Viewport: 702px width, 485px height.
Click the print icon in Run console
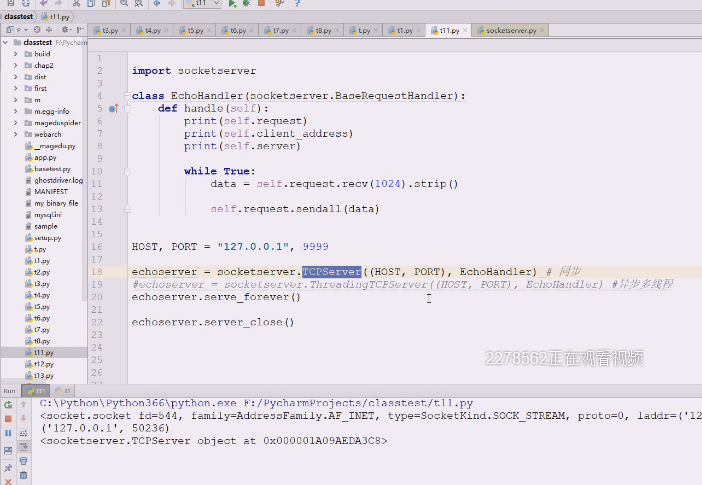(x=24, y=461)
